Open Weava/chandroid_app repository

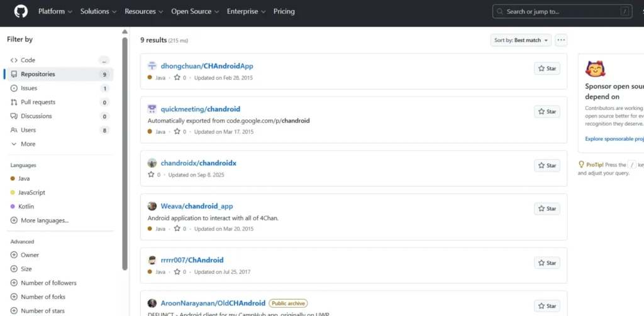[197, 206]
